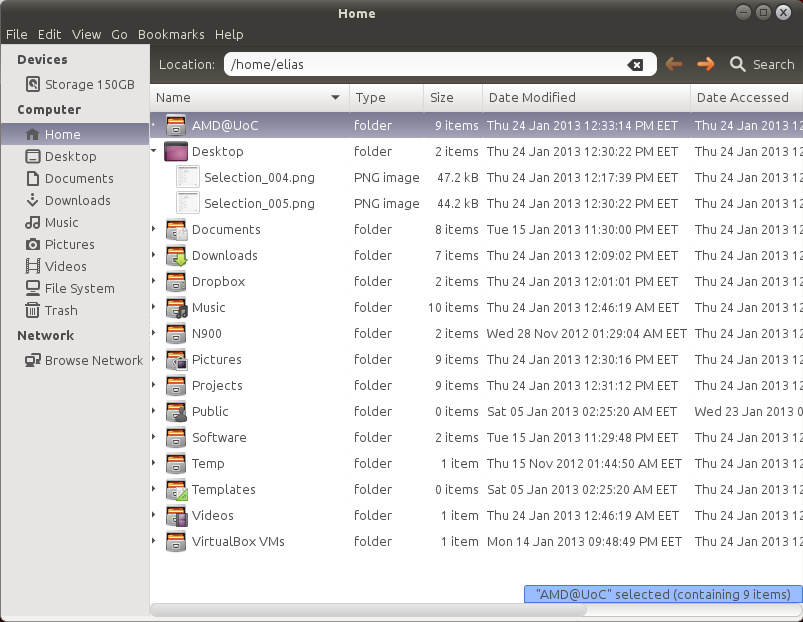Click the forward navigation arrow
Viewport: 803px width, 622px height.
(x=706, y=64)
